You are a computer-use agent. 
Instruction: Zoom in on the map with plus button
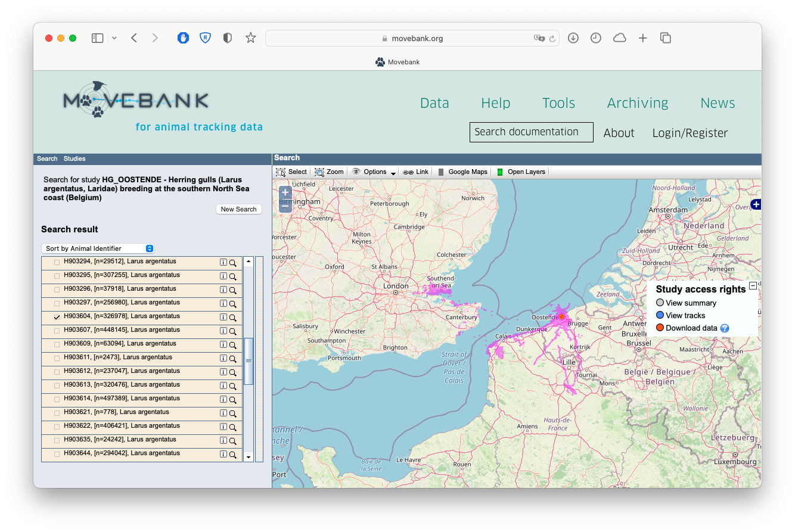(285, 192)
